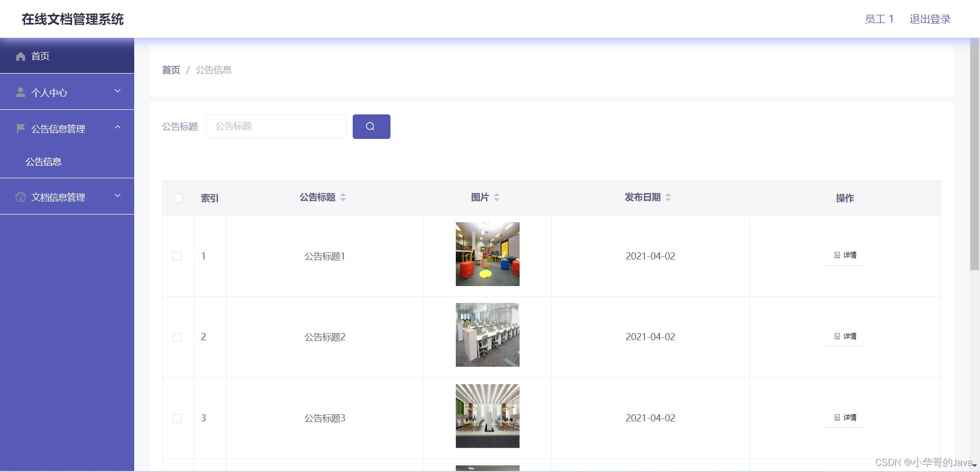Click the 公告信息 breadcrumb text
The image size is (980, 472).
click(x=214, y=70)
